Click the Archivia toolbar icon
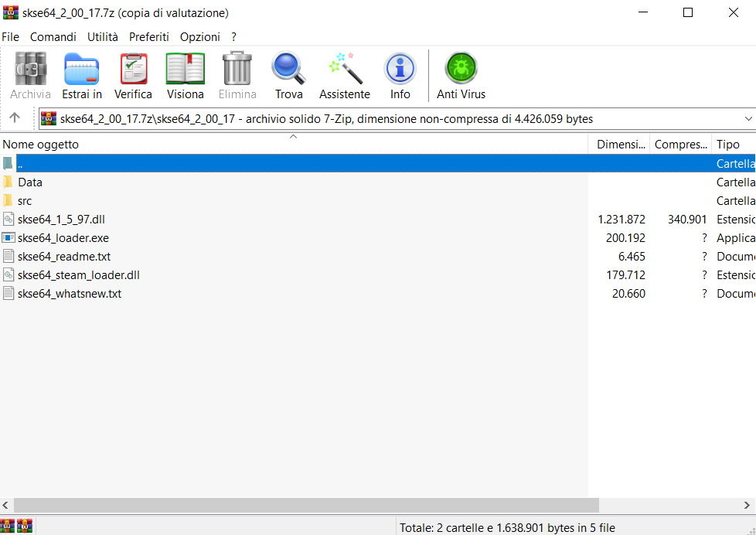The image size is (756, 535). (30, 69)
